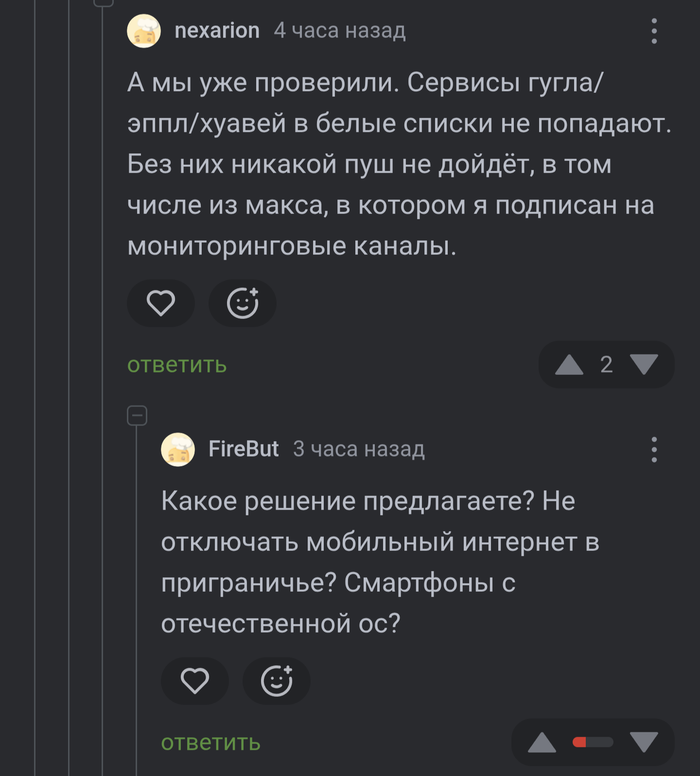Upvote FireBut's comment
The width and height of the screenshot is (700, 776).
click(x=542, y=742)
